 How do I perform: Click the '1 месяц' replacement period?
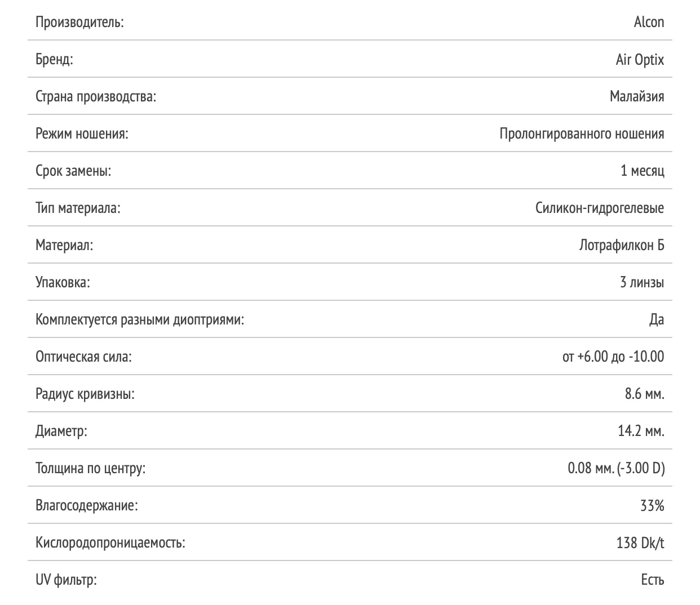(642, 171)
